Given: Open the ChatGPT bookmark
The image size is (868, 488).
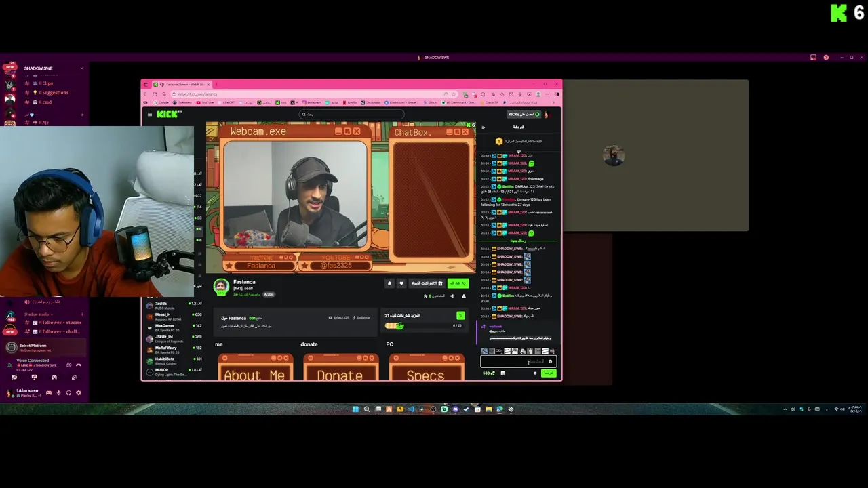Looking at the screenshot, I should tap(226, 103).
